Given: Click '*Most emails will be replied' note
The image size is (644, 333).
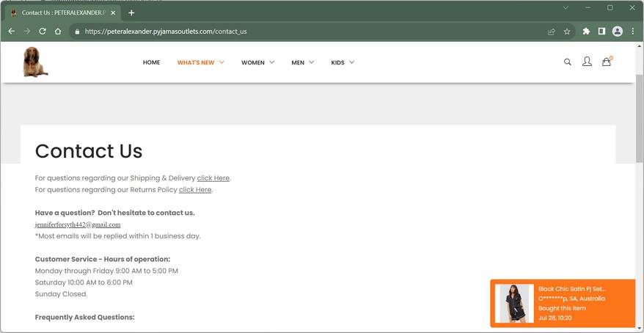Looking at the screenshot, I should (x=118, y=236).
